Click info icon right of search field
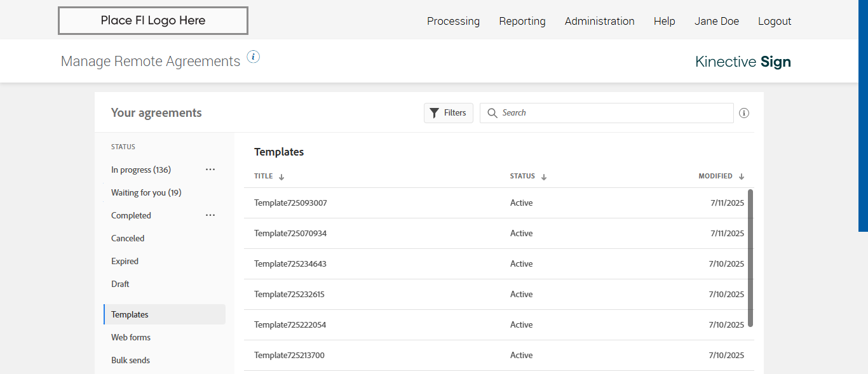This screenshot has width=868, height=374. pyautogui.click(x=744, y=113)
